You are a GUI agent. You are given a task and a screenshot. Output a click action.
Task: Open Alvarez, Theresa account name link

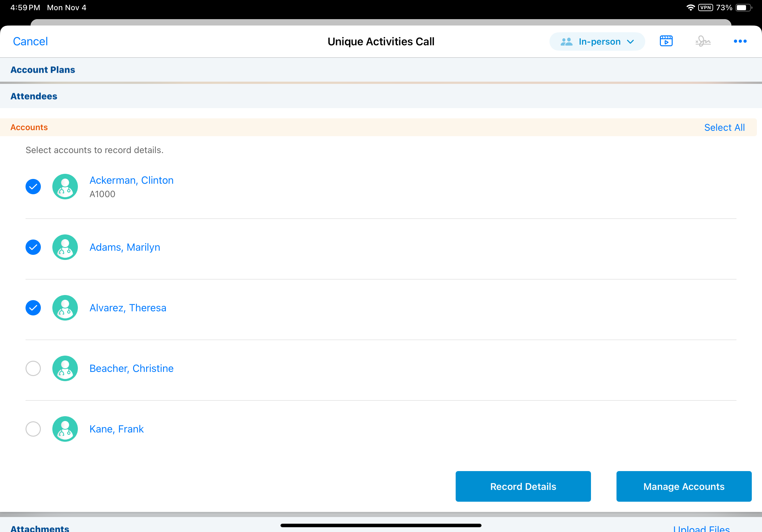[128, 308]
